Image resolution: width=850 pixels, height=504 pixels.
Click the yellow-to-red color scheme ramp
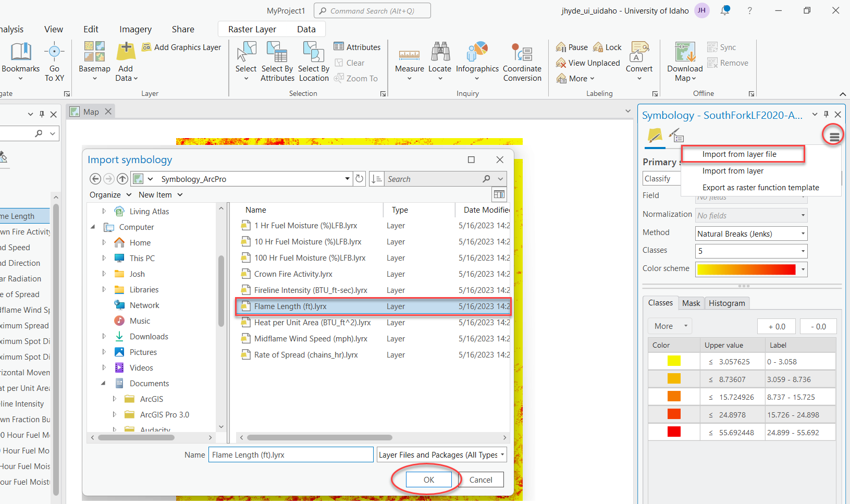click(746, 269)
